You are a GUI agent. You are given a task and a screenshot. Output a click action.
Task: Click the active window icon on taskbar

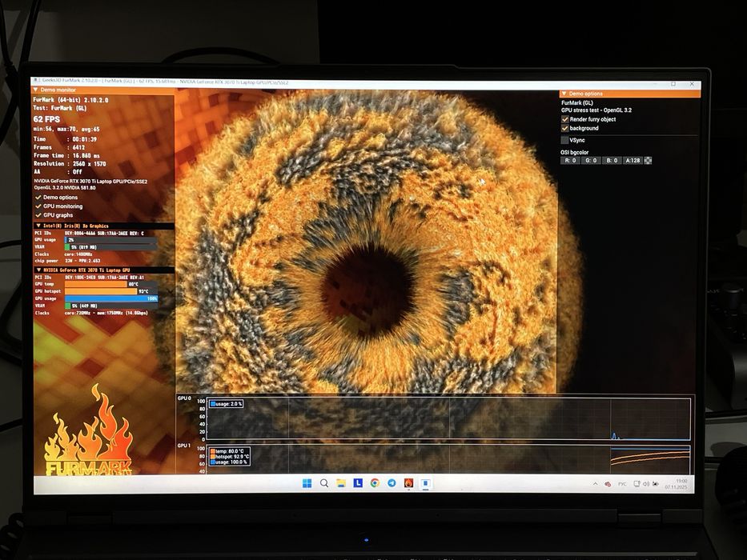[425, 484]
